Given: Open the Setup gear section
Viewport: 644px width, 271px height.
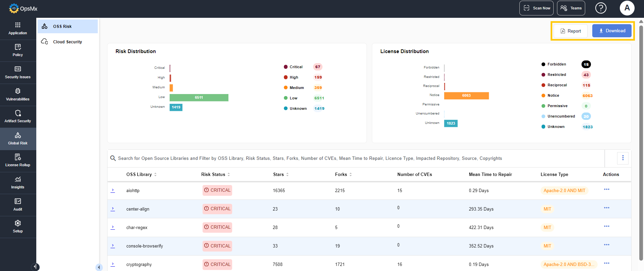Looking at the screenshot, I should [x=18, y=227].
